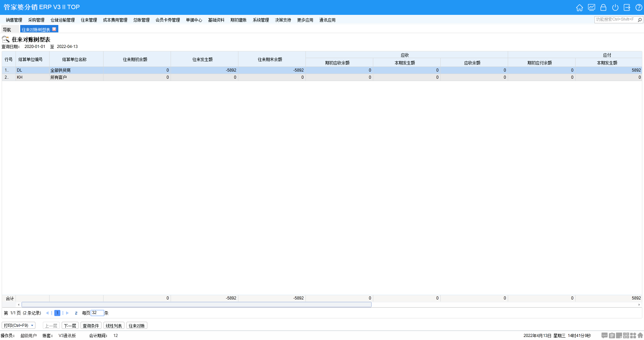Open the 系统管理 menu
Image resolution: width=644 pixels, height=340 pixels.
click(x=261, y=20)
